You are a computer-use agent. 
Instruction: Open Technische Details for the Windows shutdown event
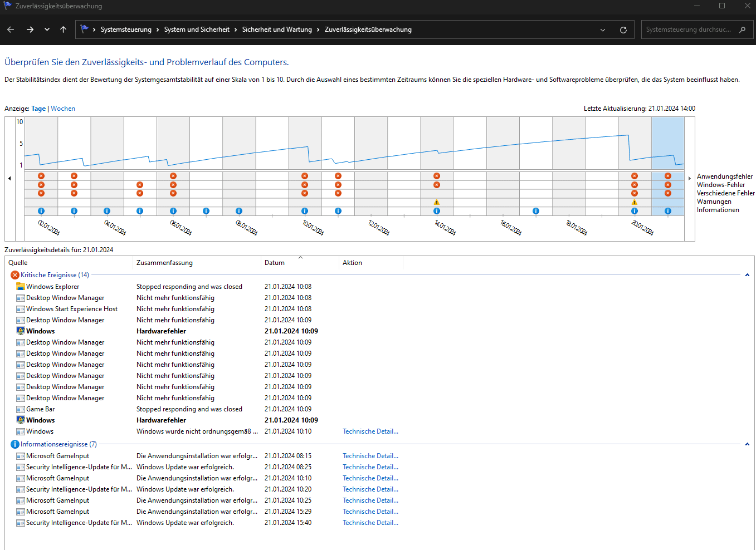(x=370, y=431)
